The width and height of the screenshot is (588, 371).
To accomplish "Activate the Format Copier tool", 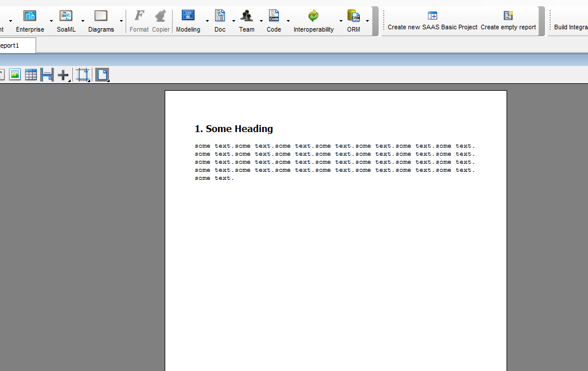I will [161, 21].
